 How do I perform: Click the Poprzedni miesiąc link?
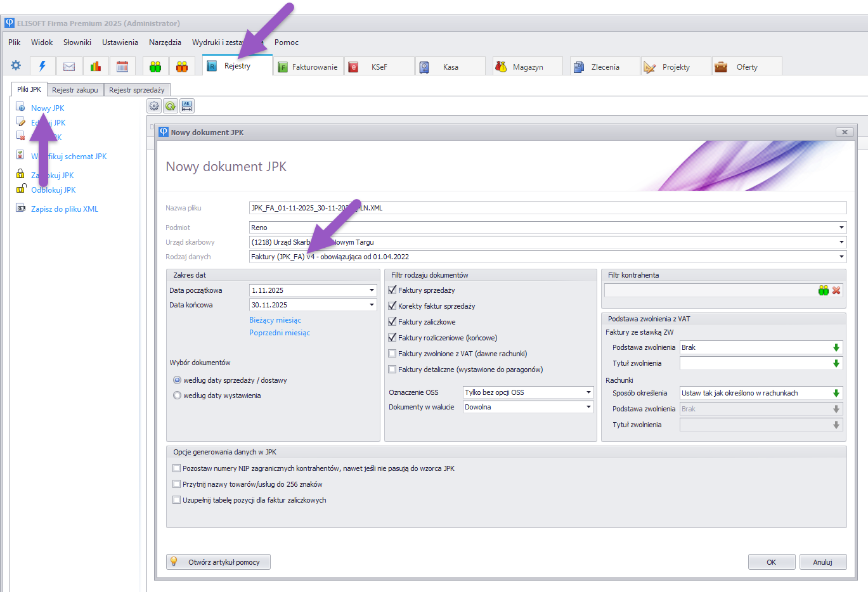point(280,333)
